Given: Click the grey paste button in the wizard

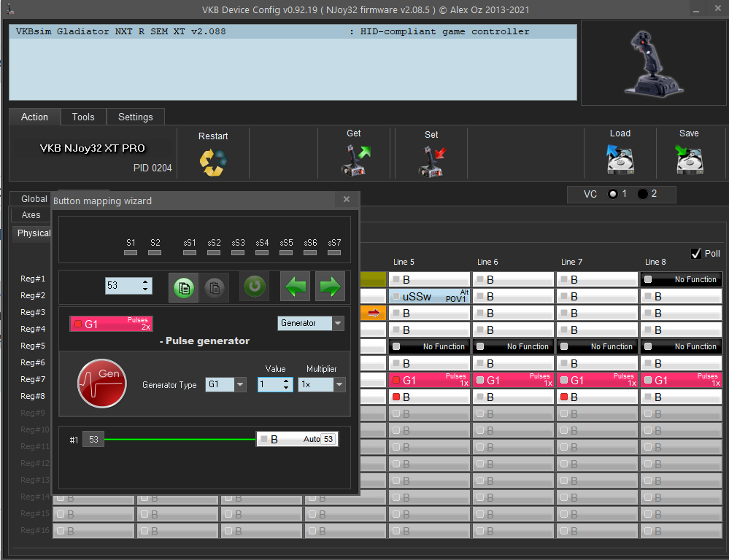Looking at the screenshot, I should click(x=214, y=287).
